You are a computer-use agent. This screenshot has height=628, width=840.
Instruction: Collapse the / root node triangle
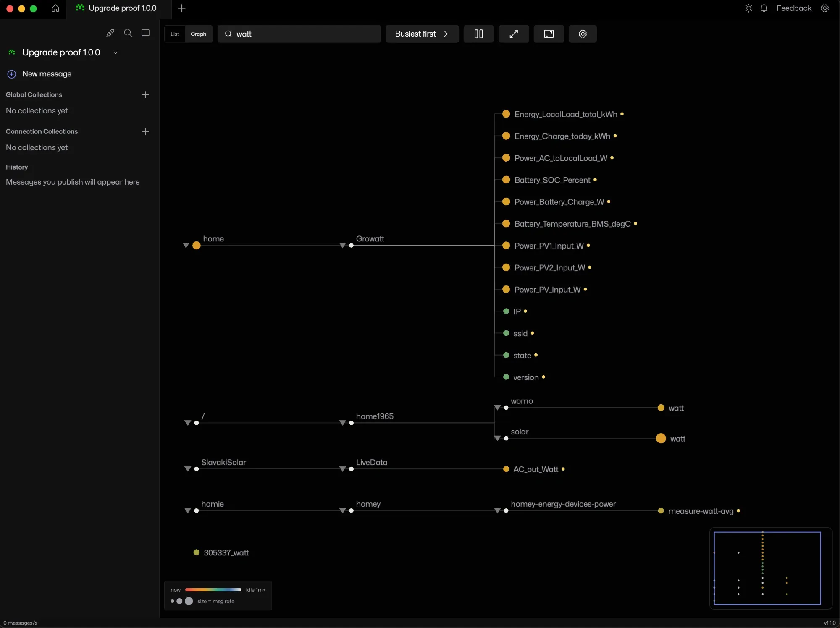(x=188, y=423)
